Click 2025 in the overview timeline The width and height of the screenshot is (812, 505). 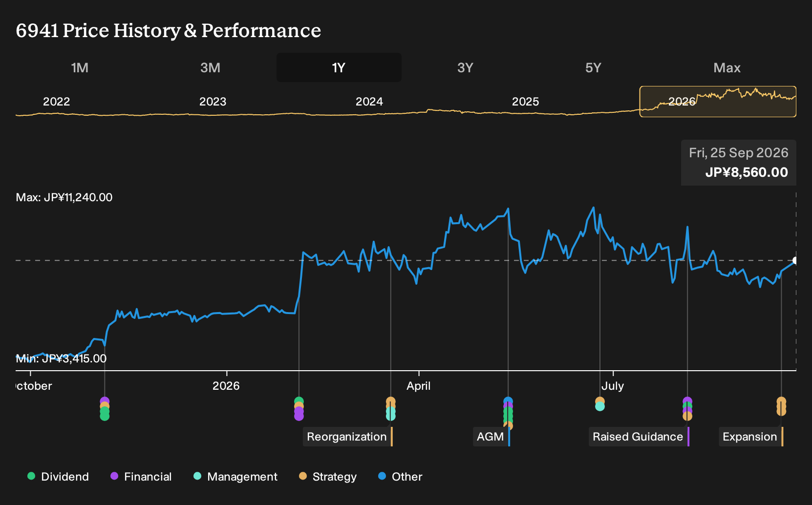click(526, 102)
